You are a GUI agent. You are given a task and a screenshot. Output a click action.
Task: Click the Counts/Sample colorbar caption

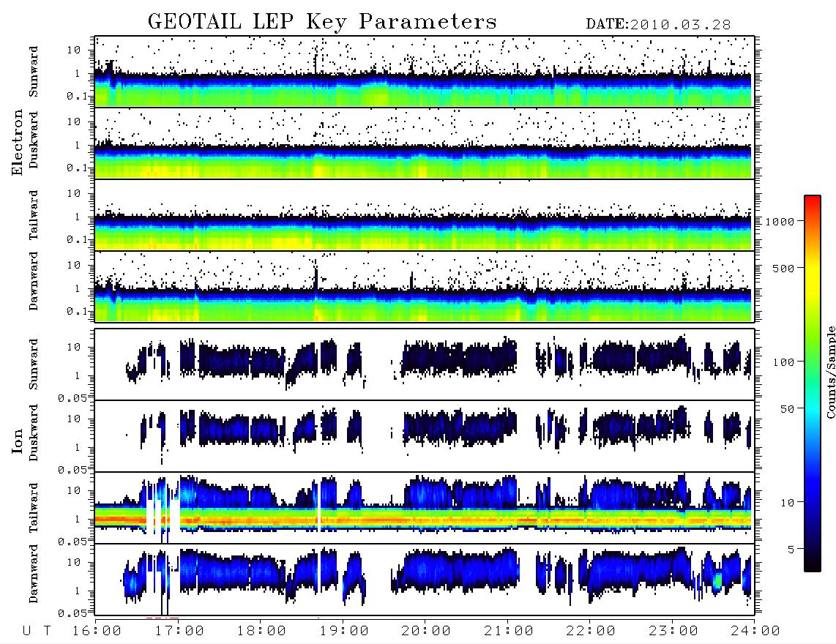point(830,372)
